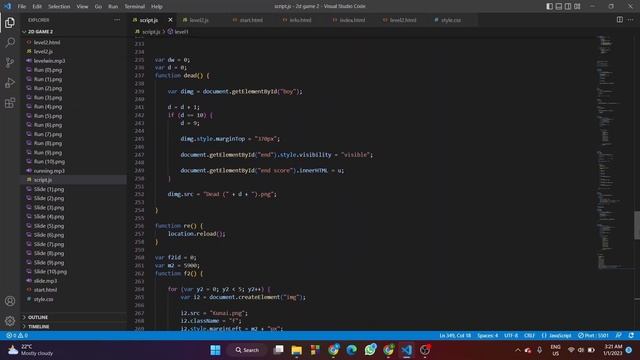
Task: Open style.css in the explorer
Action: [x=73, y=299]
